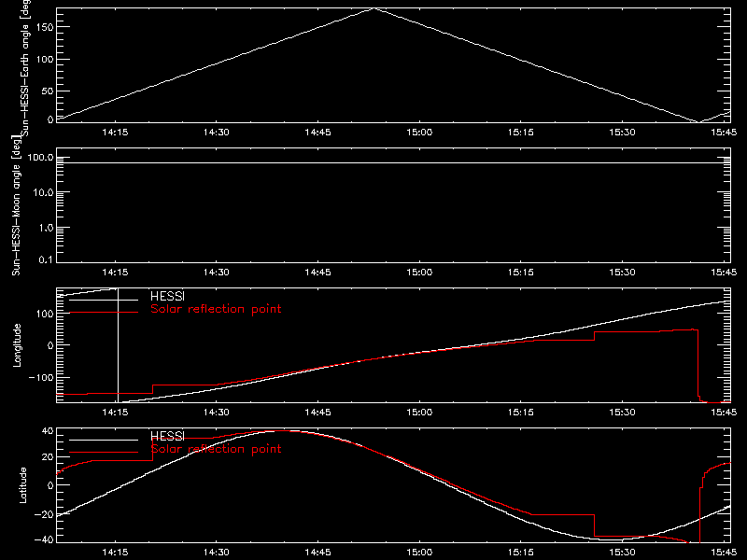This screenshot has width=747, height=560.
Task: Click the 20 tick on Latitude axis
Action: click(x=48, y=457)
